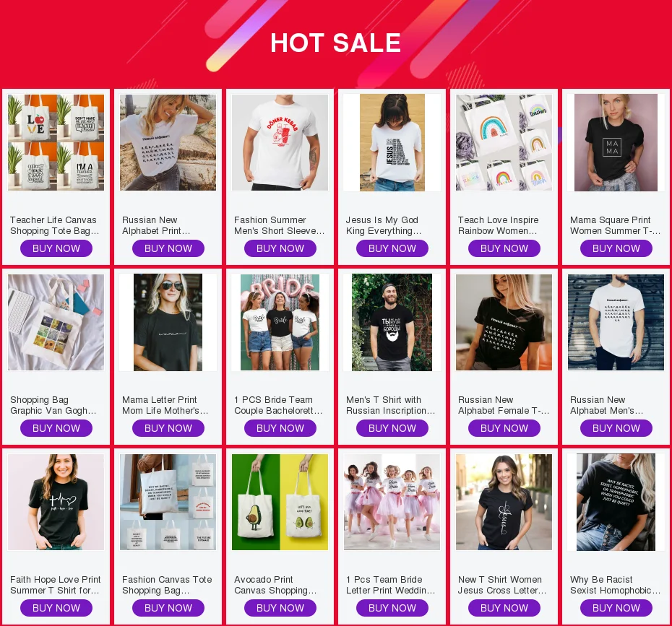Buy the Teach Love Inspire Rainbow tote
Viewport: 672px width, 626px height.
coord(504,248)
